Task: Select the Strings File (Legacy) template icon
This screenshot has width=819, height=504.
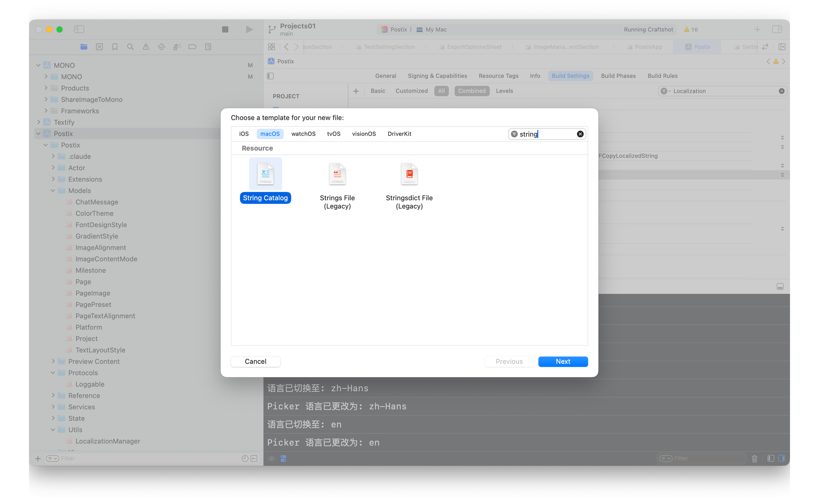Action: 337,174
